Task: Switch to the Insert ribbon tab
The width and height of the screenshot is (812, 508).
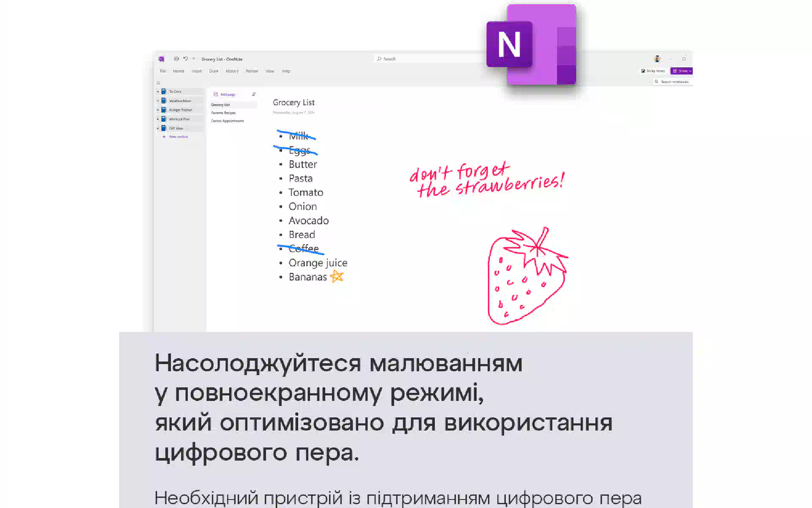Action: pyautogui.click(x=197, y=71)
